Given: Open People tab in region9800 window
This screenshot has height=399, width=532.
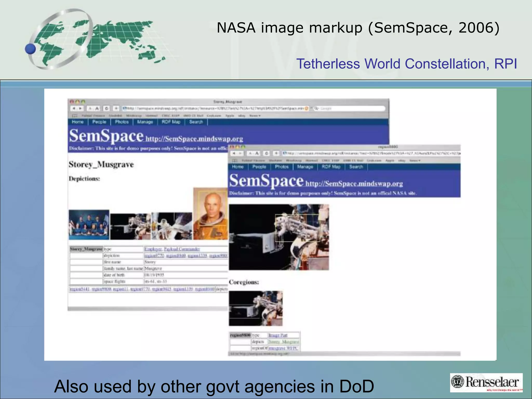Looking at the screenshot, I should coord(259,167).
